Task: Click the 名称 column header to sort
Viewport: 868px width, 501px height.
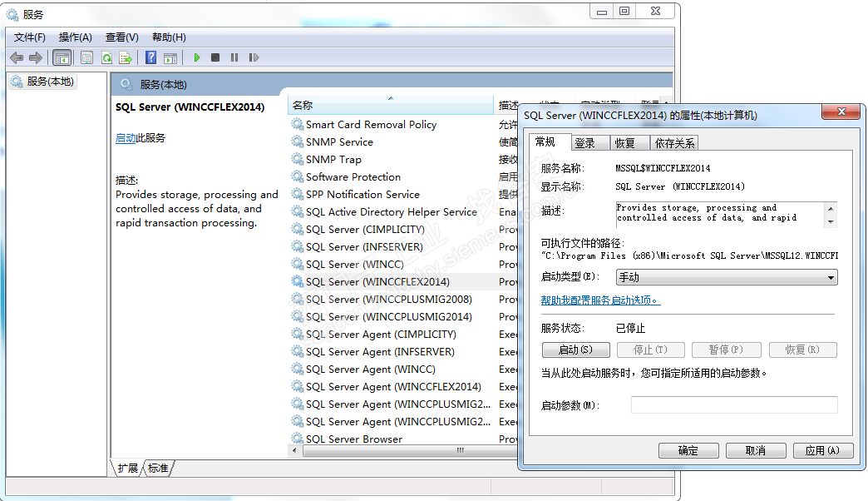Action: [x=390, y=106]
